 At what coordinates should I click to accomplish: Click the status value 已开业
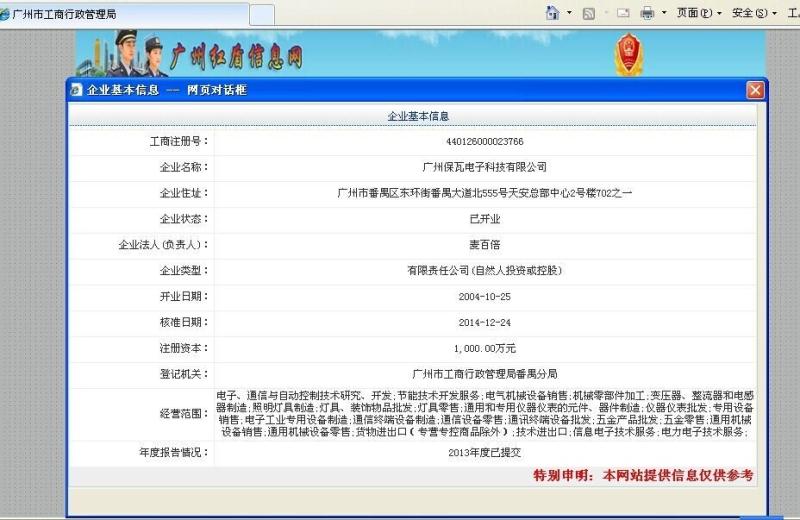pyautogui.click(x=485, y=219)
